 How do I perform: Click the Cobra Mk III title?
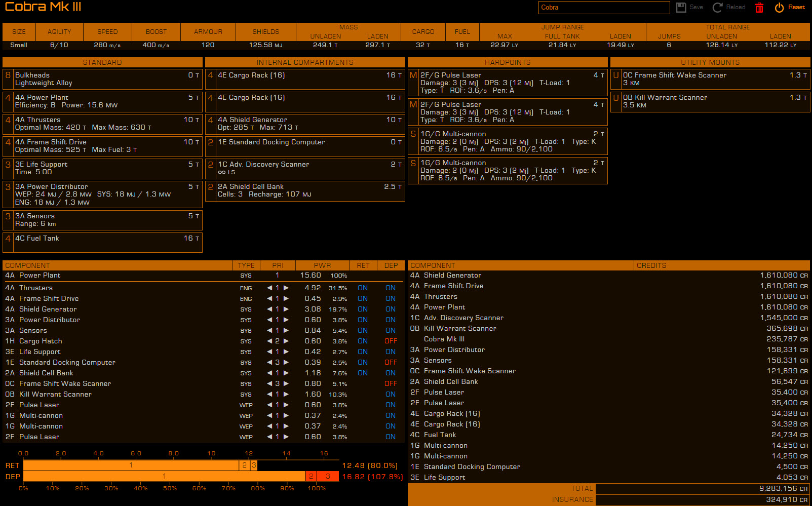pos(43,7)
